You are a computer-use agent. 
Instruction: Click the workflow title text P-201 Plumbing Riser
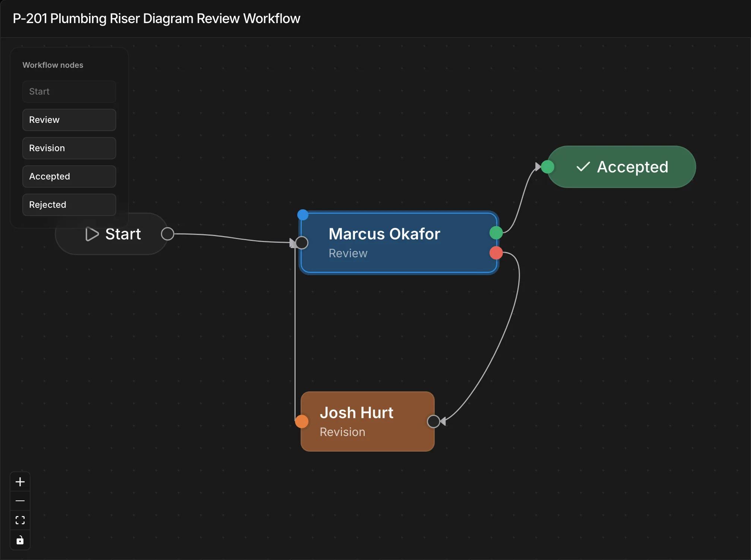pos(156,19)
